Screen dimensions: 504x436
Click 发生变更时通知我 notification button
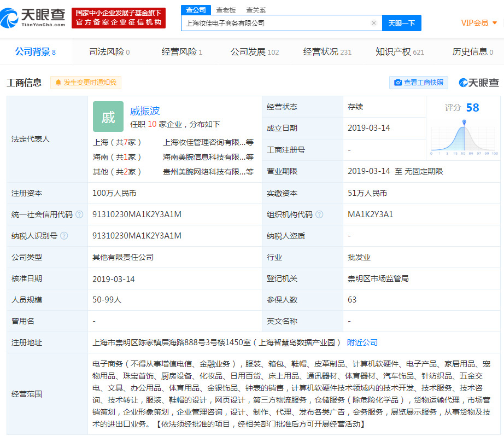(86, 83)
